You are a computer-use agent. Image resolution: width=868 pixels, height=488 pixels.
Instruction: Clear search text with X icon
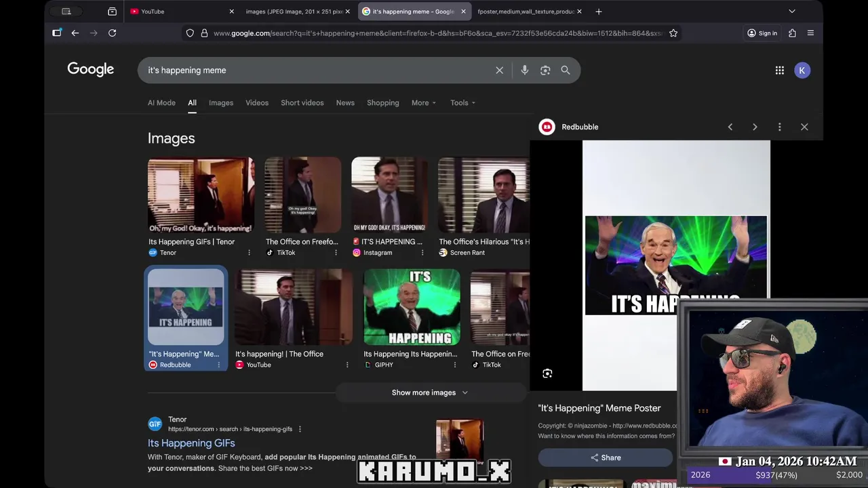click(x=500, y=70)
